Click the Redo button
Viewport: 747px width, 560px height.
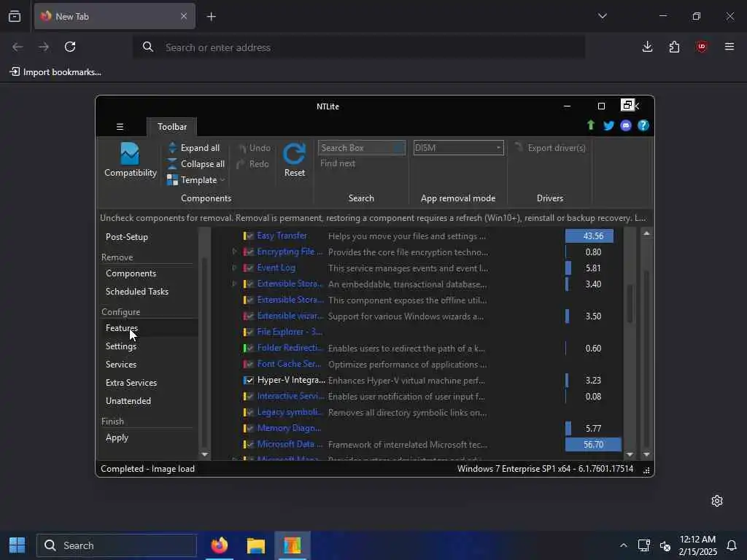coord(253,164)
